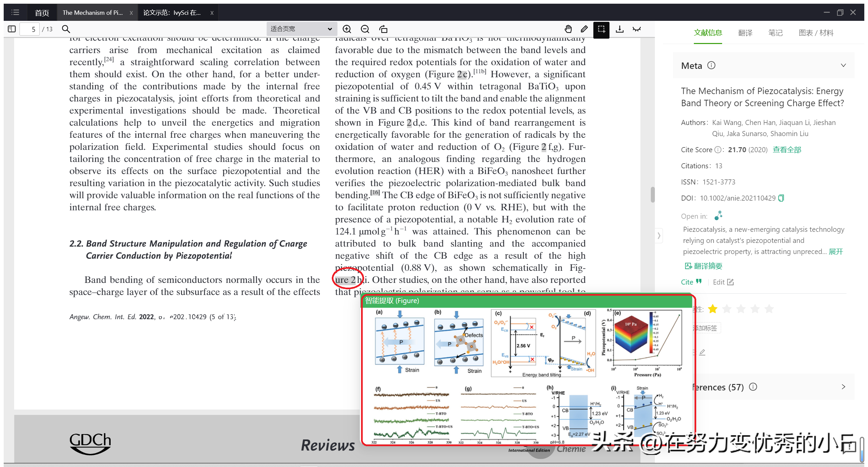Set rating to one star
868x467 pixels.
(x=713, y=309)
